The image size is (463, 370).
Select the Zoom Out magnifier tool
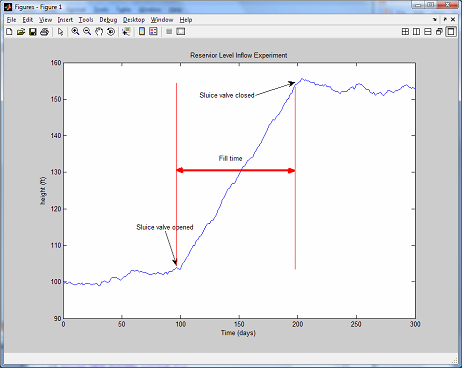[87, 32]
